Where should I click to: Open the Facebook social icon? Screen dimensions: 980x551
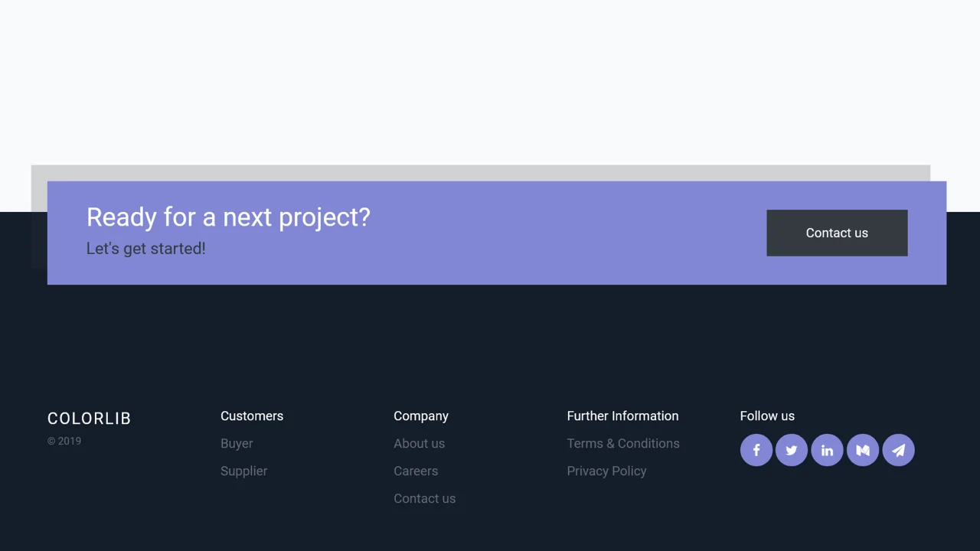[756, 450]
